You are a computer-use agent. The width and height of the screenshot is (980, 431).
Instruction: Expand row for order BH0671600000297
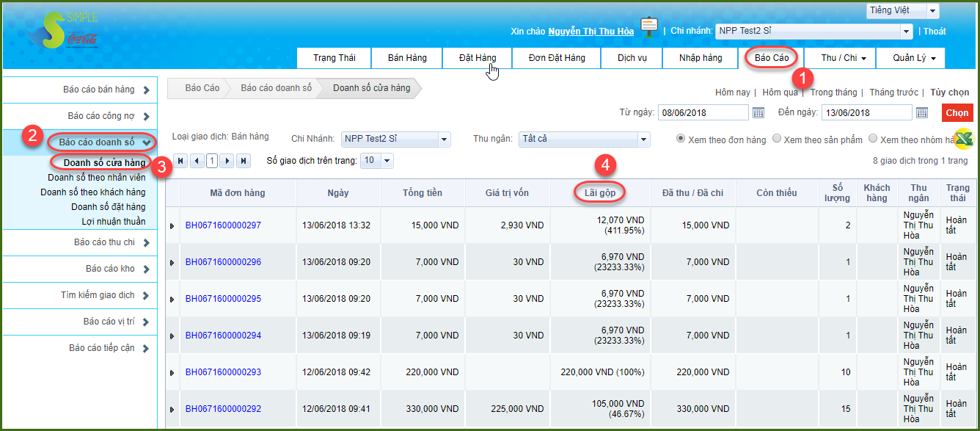coord(172,226)
